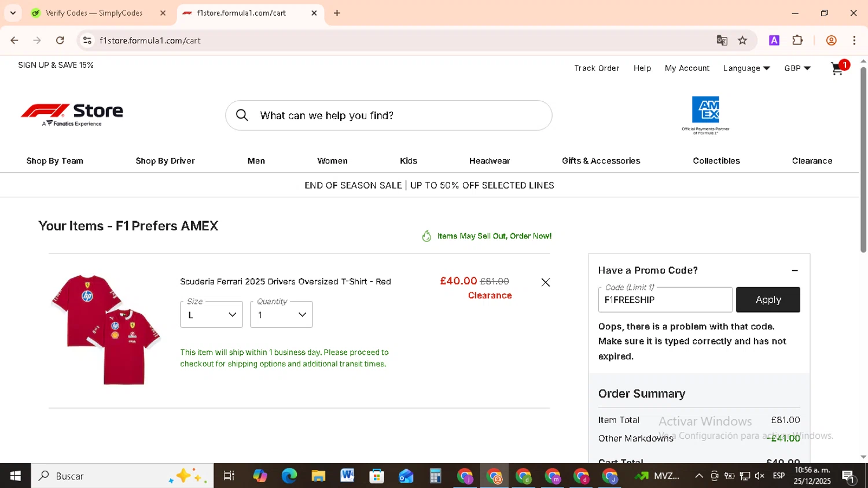Open the Windows notification center icon
The height and width of the screenshot is (488, 868).
point(849,477)
